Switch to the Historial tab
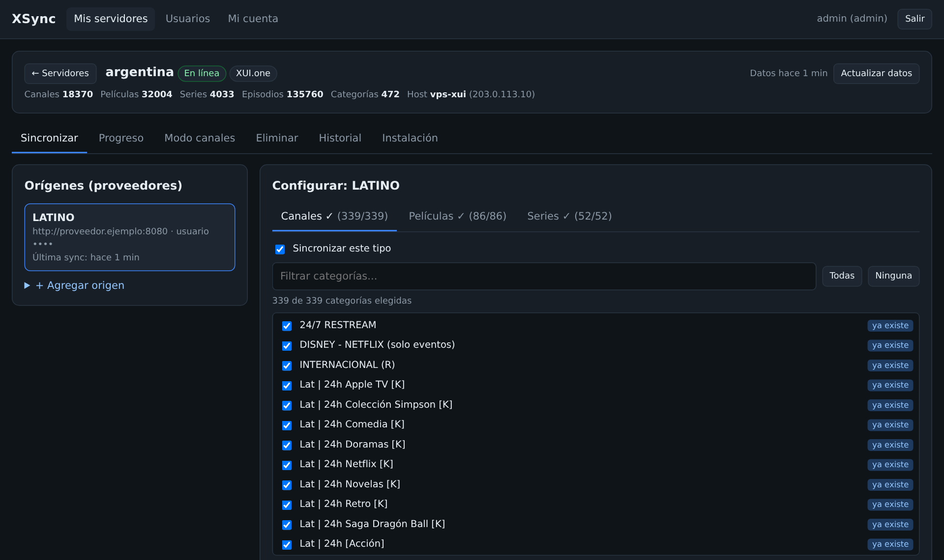Image resolution: width=944 pixels, height=560 pixels. coord(340,138)
